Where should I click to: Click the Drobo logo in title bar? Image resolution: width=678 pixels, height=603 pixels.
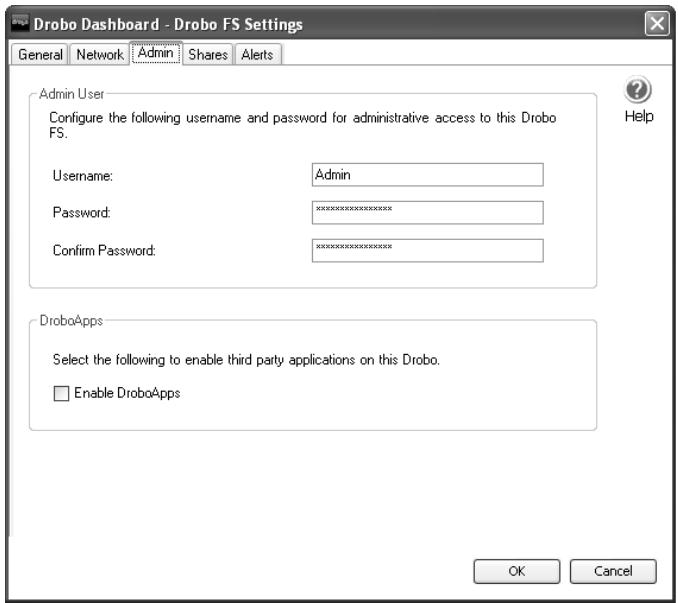[19, 22]
